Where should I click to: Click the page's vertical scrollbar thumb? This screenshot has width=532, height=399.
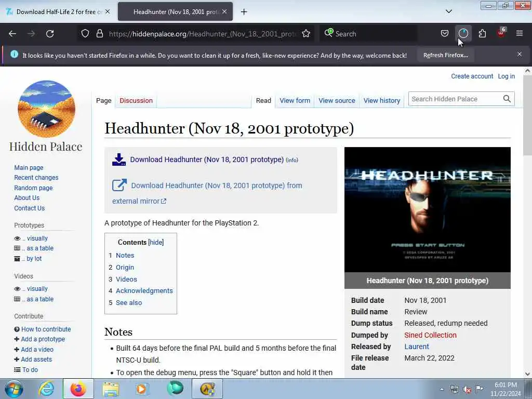(527, 115)
